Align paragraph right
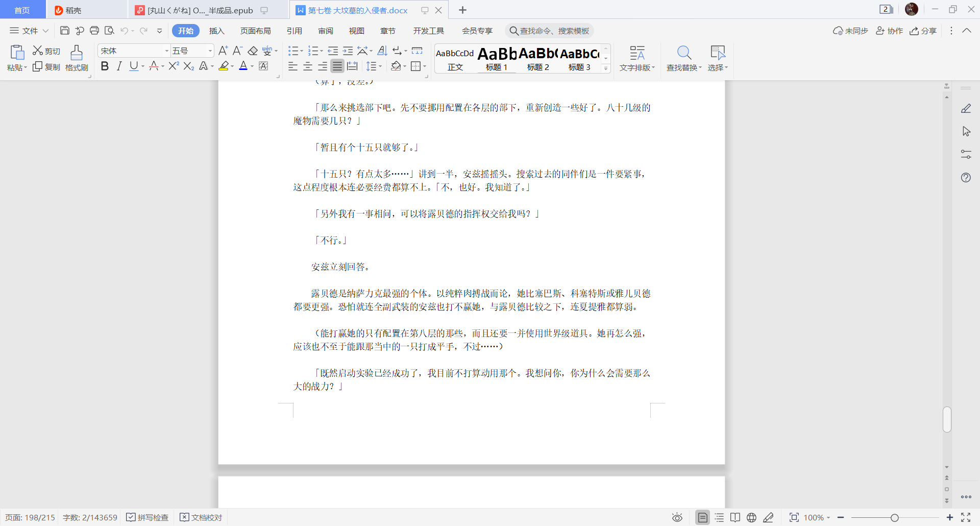The image size is (980, 526). point(323,66)
